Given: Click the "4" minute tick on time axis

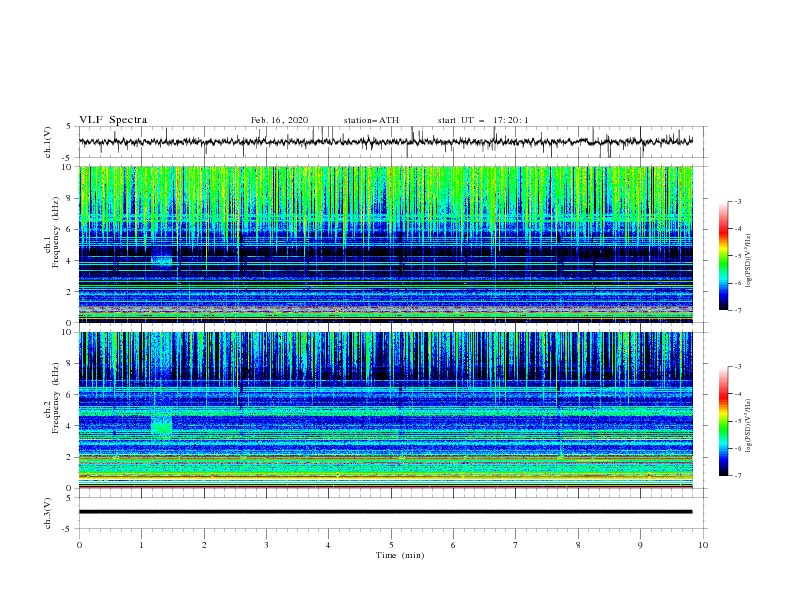Looking at the screenshot, I should (328, 545).
